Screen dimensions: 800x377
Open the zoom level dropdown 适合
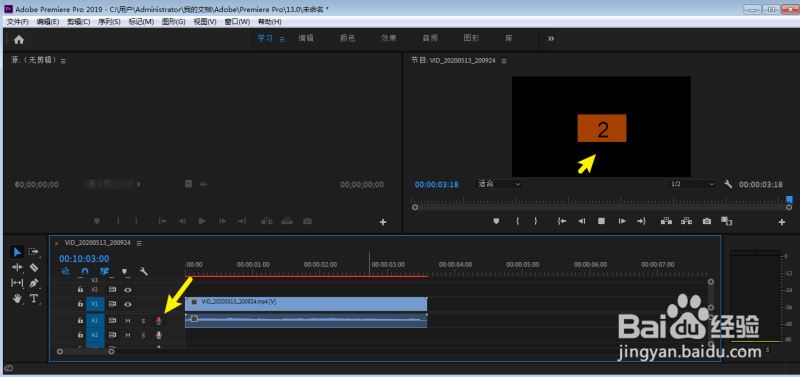[x=498, y=184]
